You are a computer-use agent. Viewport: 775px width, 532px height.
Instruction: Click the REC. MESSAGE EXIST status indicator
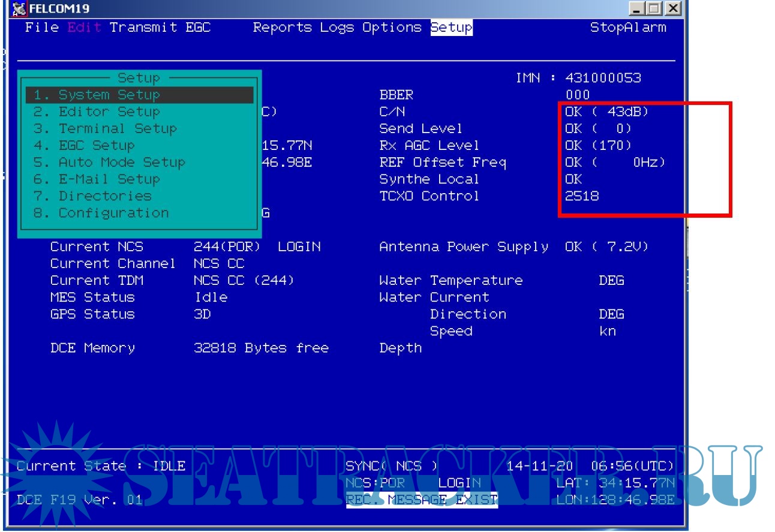coord(422,500)
